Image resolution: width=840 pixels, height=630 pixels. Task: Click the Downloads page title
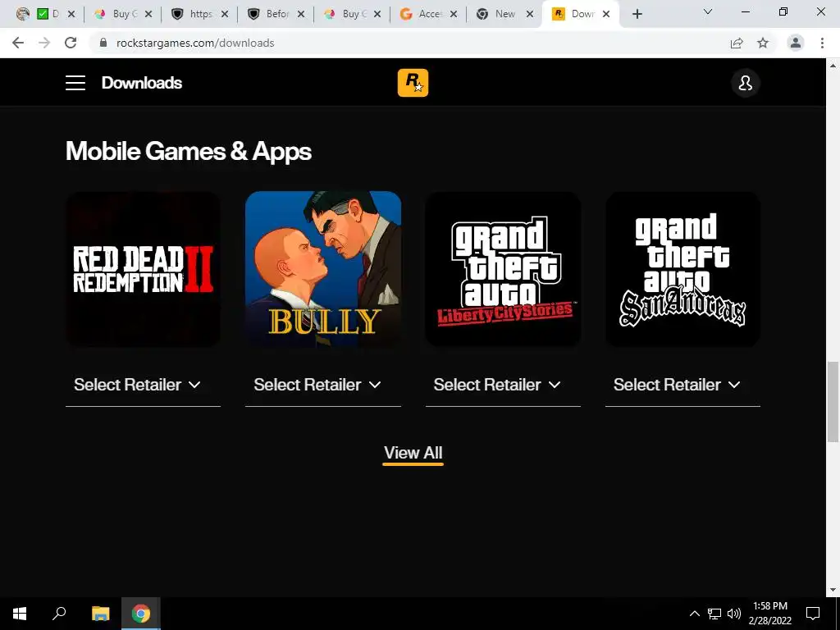(142, 83)
